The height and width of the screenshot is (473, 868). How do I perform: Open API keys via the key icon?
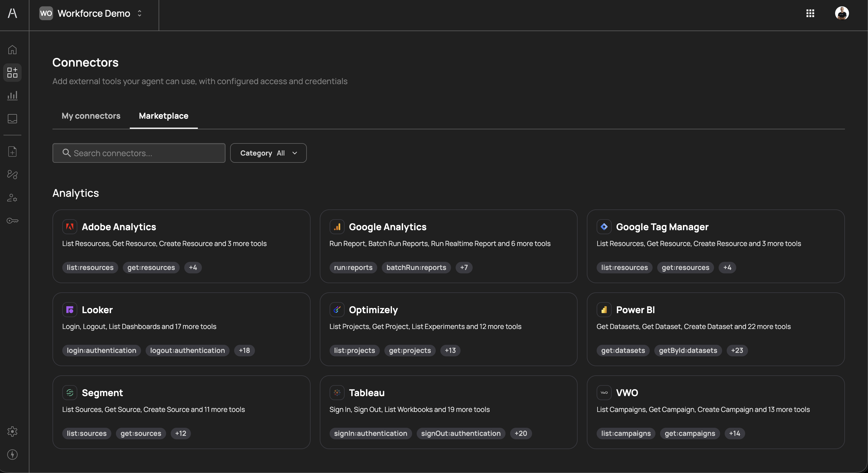coord(12,220)
